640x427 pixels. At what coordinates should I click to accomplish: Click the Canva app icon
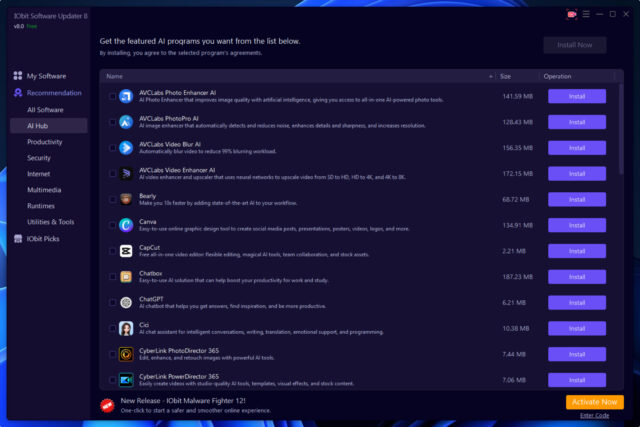click(x=126, y=225)
